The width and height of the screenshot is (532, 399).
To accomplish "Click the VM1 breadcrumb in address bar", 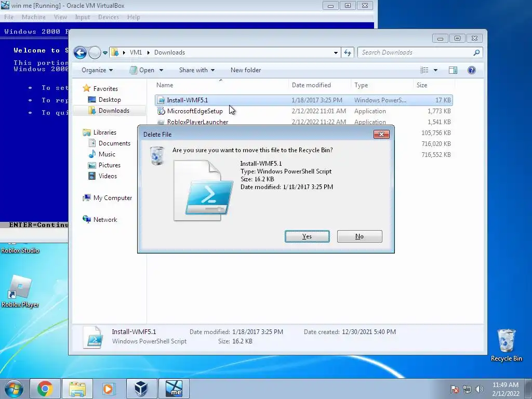I will 136,52.
